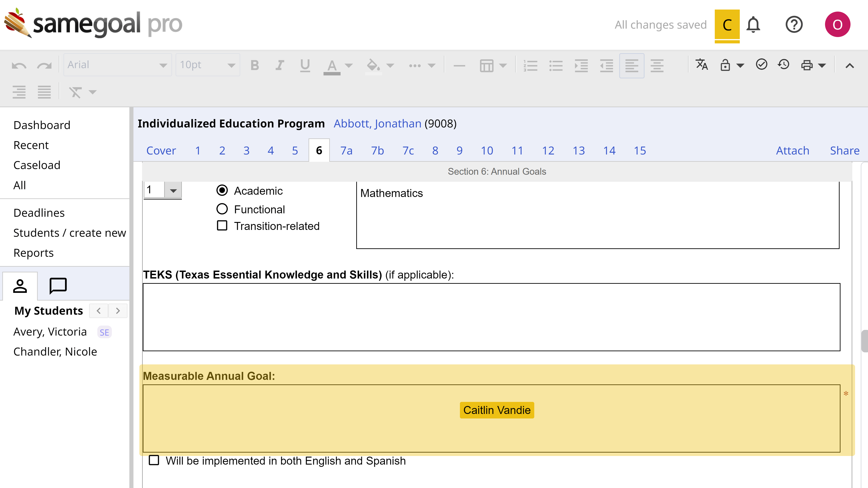Click the redo icon in toolbar
868x488 pixels.
click(44, 65)
